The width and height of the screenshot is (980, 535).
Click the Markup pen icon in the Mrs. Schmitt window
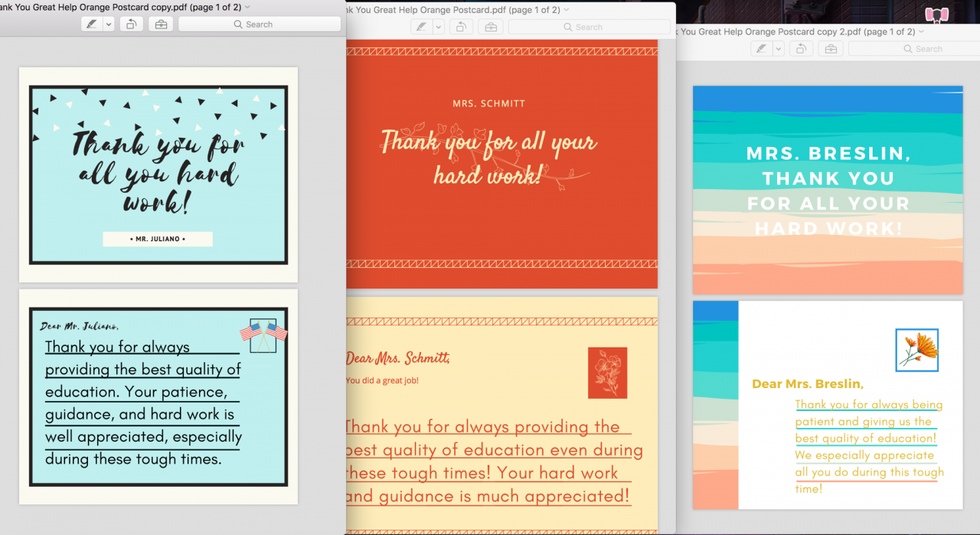tap(422, 27)
